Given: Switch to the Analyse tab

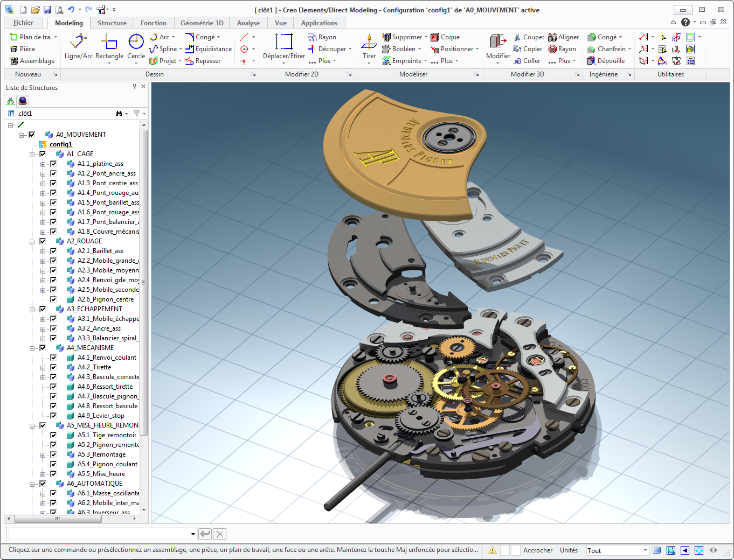Looking at the screenshot, I should pos(248,23).
